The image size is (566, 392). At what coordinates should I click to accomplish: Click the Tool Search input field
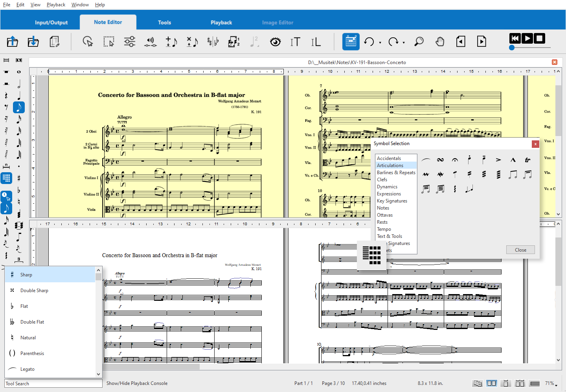pos(53,383)
